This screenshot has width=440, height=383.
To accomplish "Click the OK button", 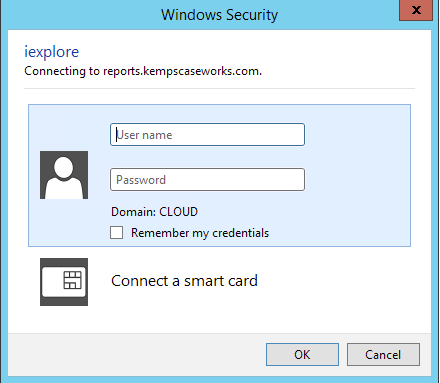I will (302, 355).
